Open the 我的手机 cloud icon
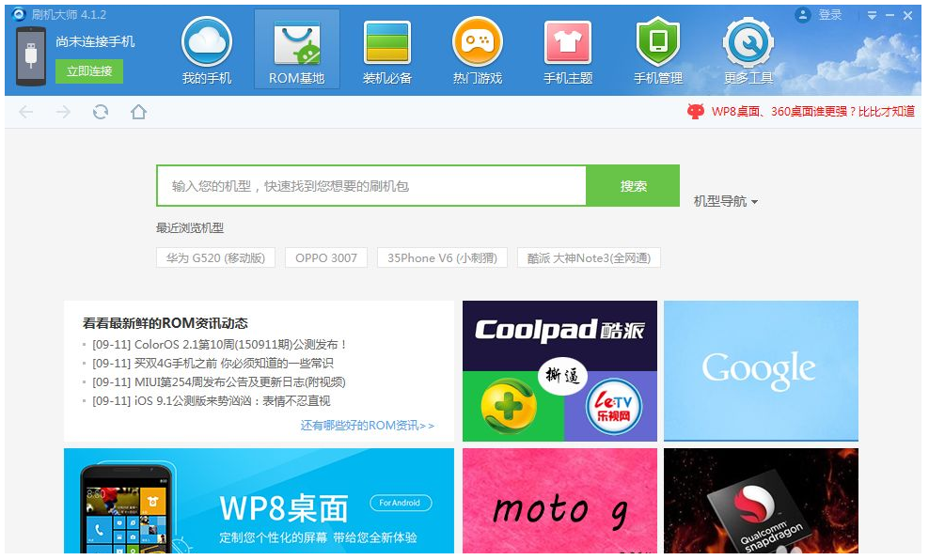 click(206, 44)
